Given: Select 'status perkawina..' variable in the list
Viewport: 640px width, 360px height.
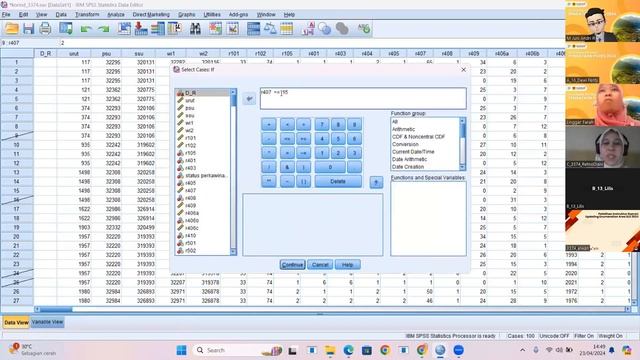Looking at the screenshot, I should 206,175.
